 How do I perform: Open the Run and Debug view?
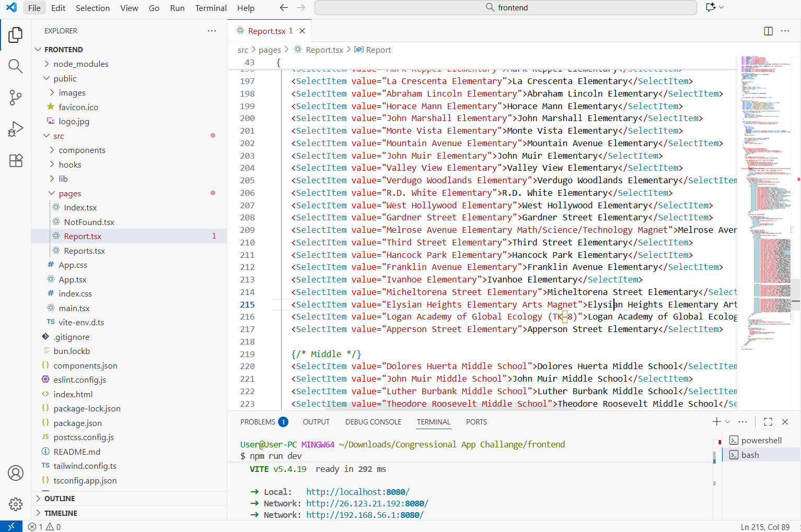click(16, 129)
